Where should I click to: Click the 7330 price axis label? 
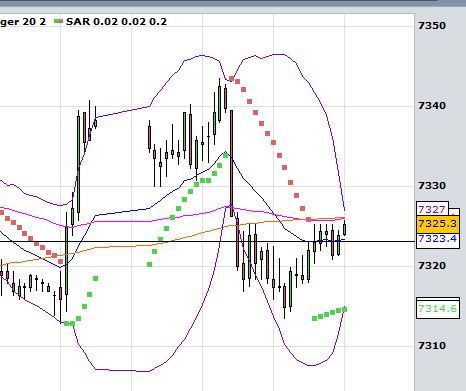[x=432, y=186]
